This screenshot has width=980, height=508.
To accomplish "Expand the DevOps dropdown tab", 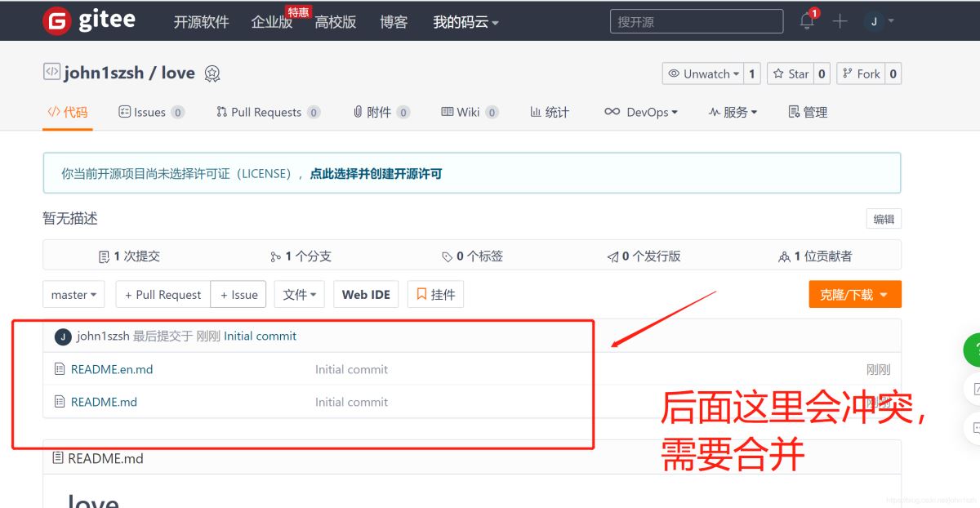I will click(641, 112).
